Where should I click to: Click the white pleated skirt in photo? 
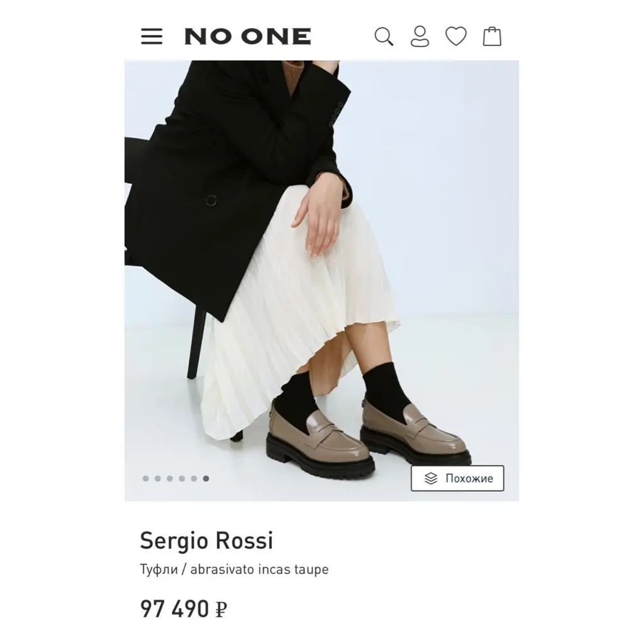click(x=296, y=312)
